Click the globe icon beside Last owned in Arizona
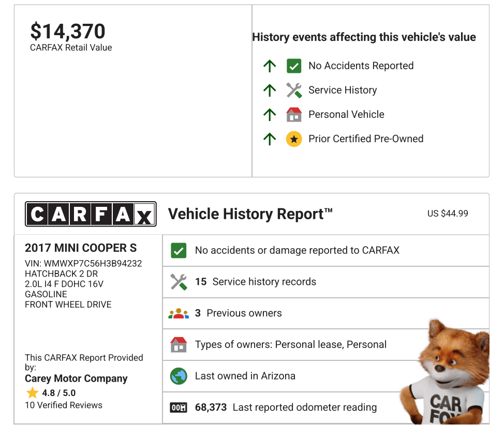This screenshot has height=425, width=504. pos(179,376)
